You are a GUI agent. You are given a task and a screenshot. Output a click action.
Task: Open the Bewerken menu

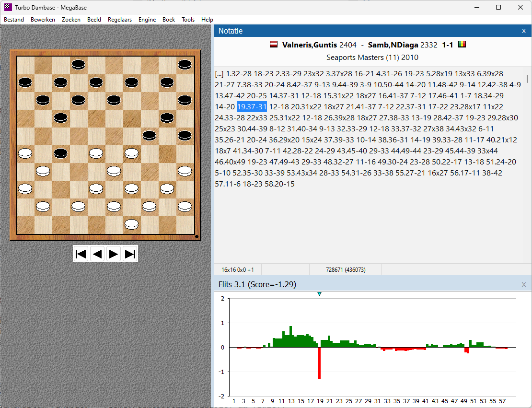click(43, 20)
